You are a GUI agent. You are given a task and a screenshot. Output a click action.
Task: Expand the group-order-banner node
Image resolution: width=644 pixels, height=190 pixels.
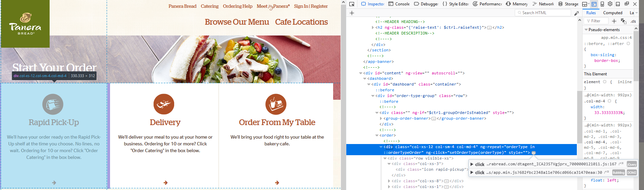coord(381,118)
